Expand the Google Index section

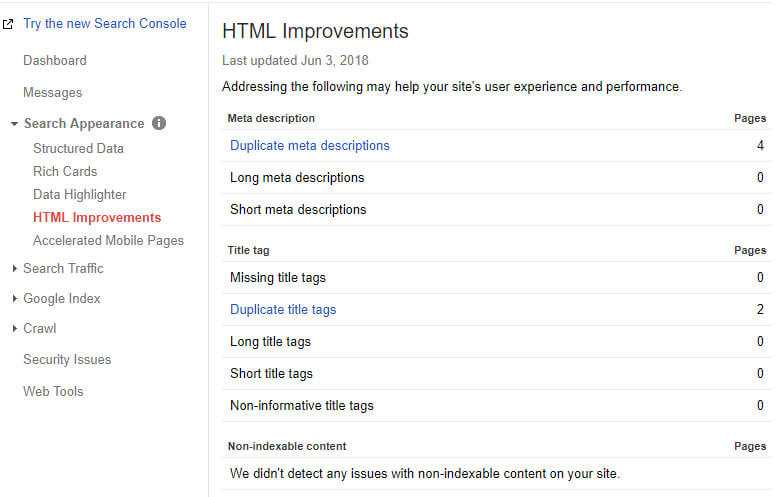[x=14, y=298]
